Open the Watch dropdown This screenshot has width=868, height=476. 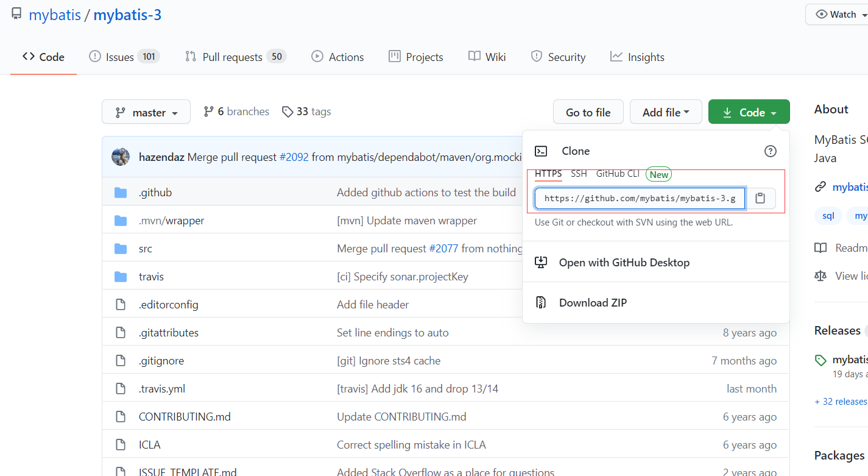838,15
